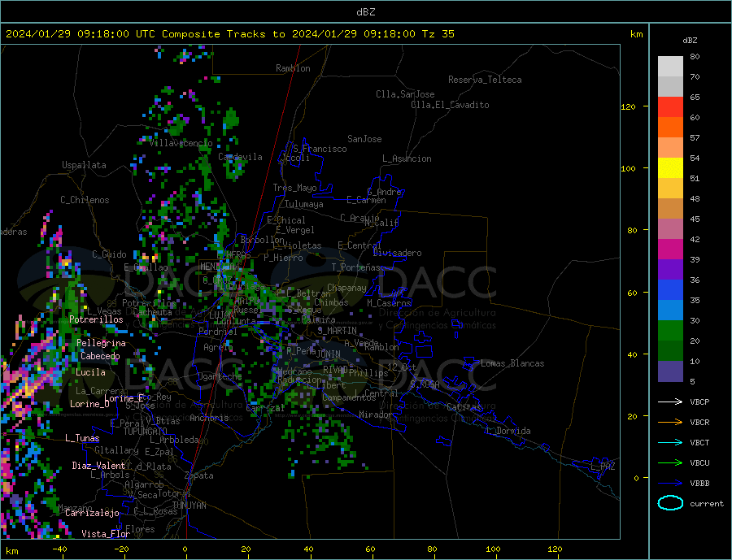
Task: Click the TUNUYAN map label
Action: 189,506
